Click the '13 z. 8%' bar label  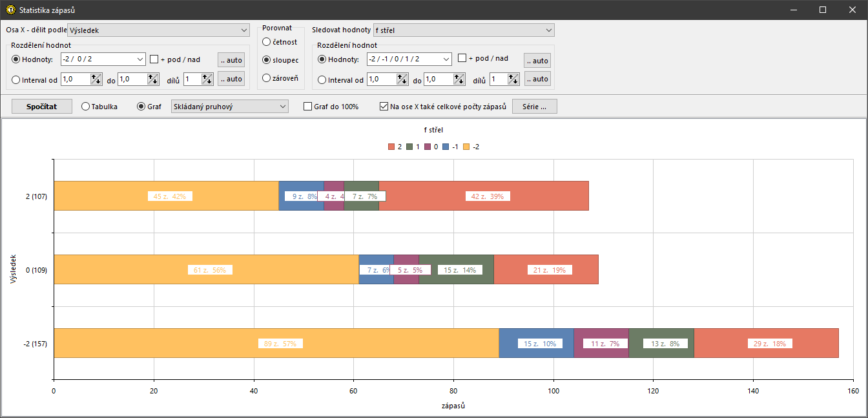pos(665,344)
